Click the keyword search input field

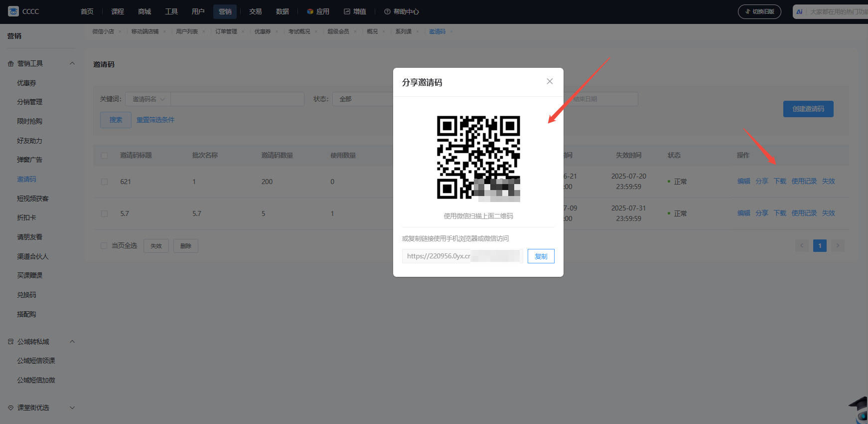[x=237, y=99]
